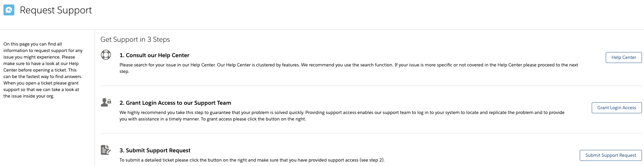Viewport: 644px width, 166px height.
Task: Click the user-with-lock login access icon
Action: (x=106, y=102)
